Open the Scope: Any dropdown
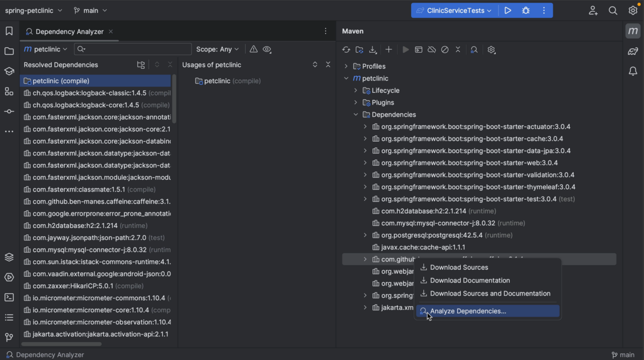 [x=217, y=49]
